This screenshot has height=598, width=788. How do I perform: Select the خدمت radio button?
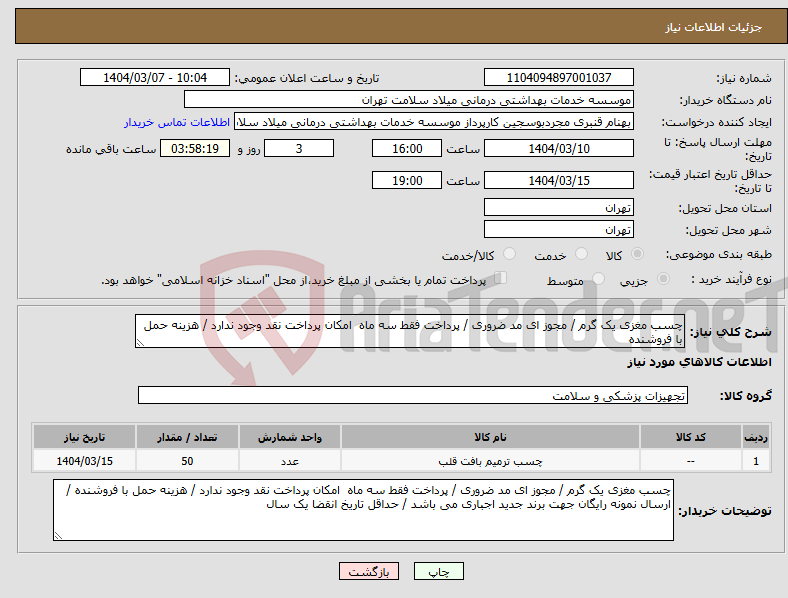(581, 254)
